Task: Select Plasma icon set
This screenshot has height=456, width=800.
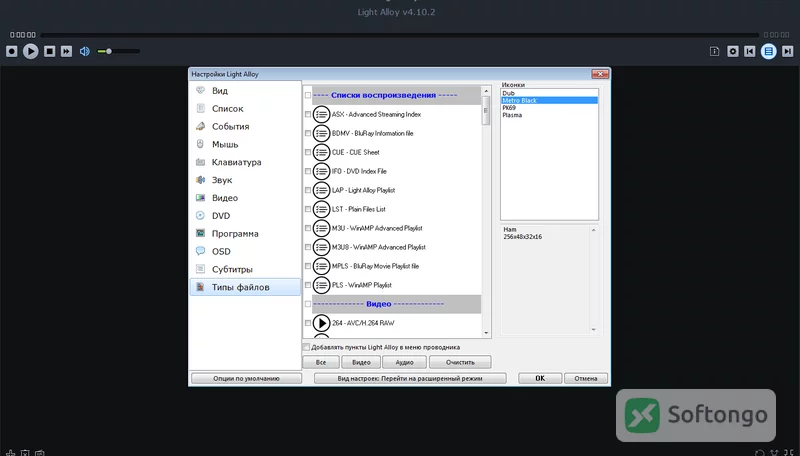Action: (x=549, y=115)
